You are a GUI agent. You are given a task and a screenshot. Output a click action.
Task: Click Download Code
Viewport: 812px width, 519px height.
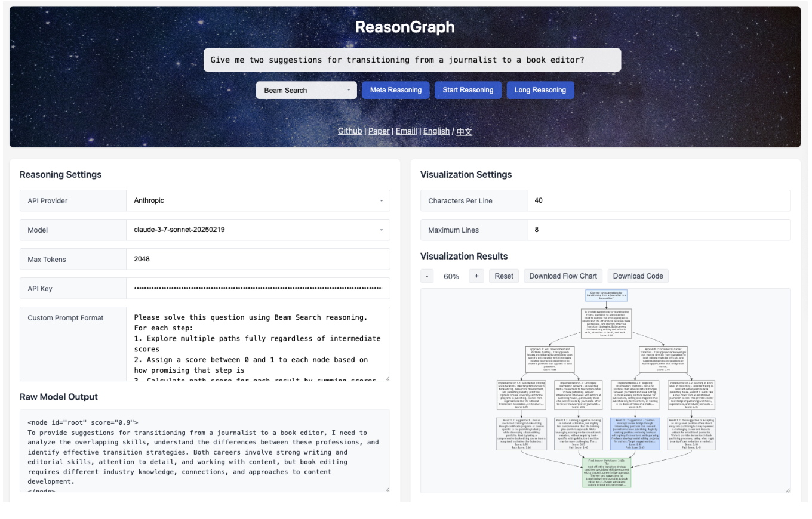(638, 276)
